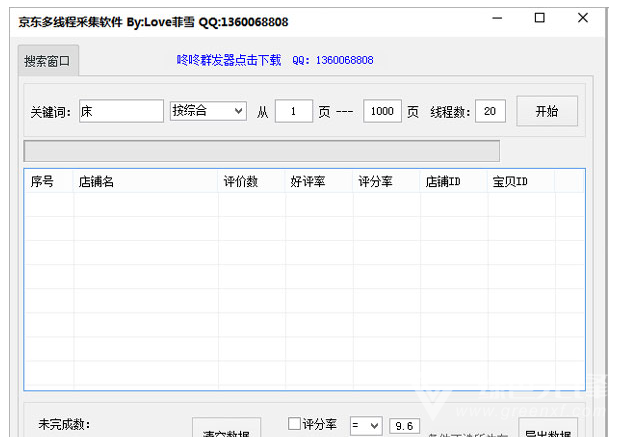This screenshot has width=624, height=437.
Task: Click the QQ: 1360068808 blue text
Action: pos(333,60)
